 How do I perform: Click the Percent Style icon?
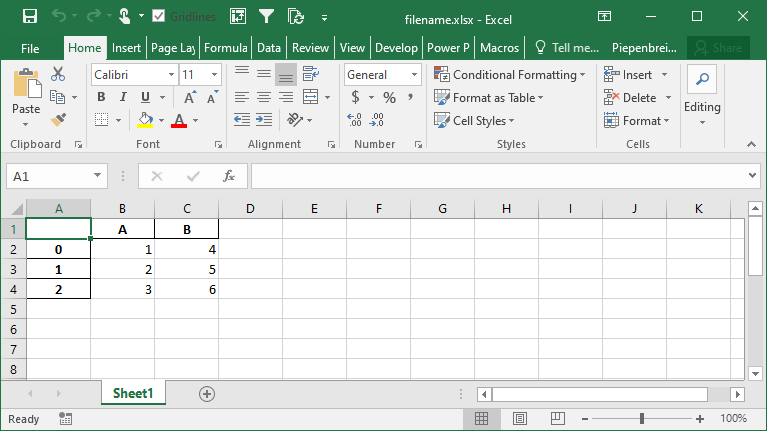click(389, 98)
